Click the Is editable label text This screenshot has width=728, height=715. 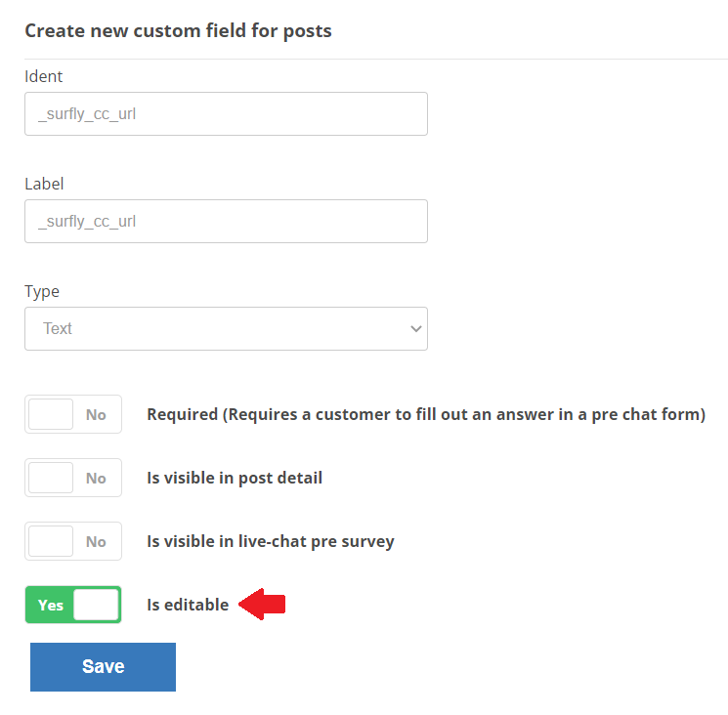tap(188, 605)
